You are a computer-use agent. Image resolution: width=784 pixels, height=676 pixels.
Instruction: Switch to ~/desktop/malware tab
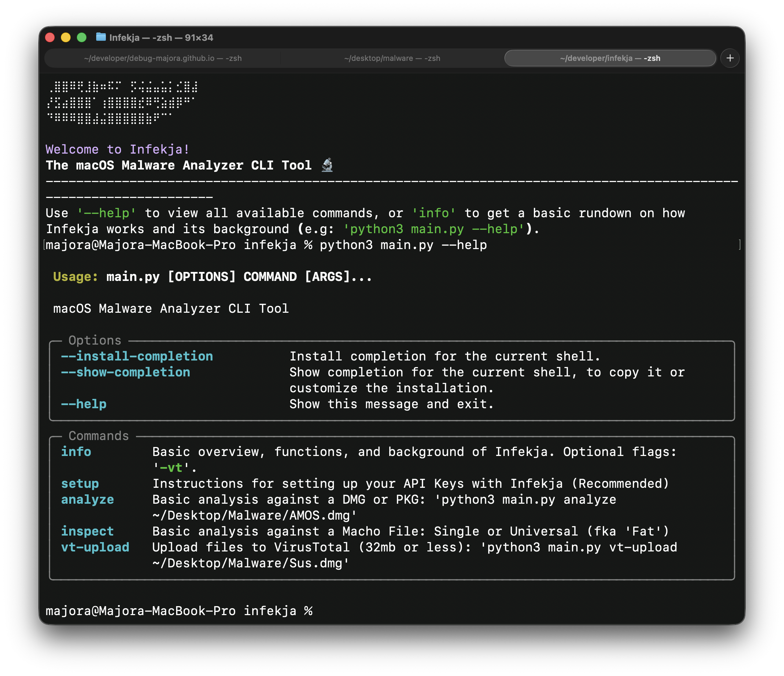(392, 58)
